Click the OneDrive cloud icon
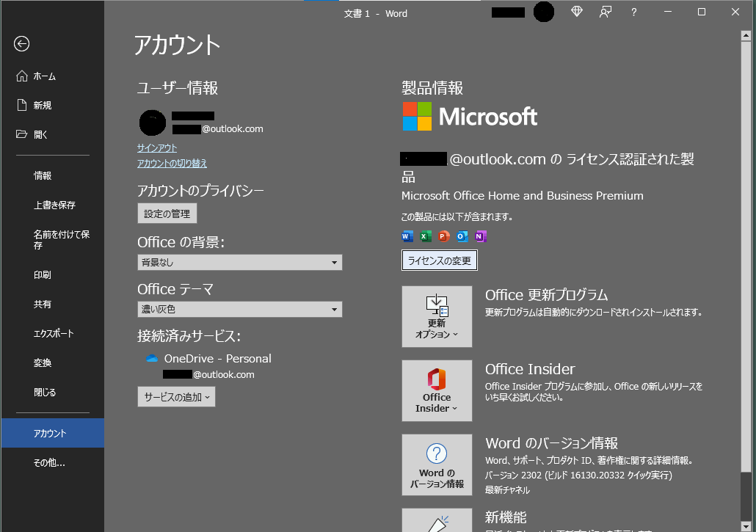 (x=152, y=359)
